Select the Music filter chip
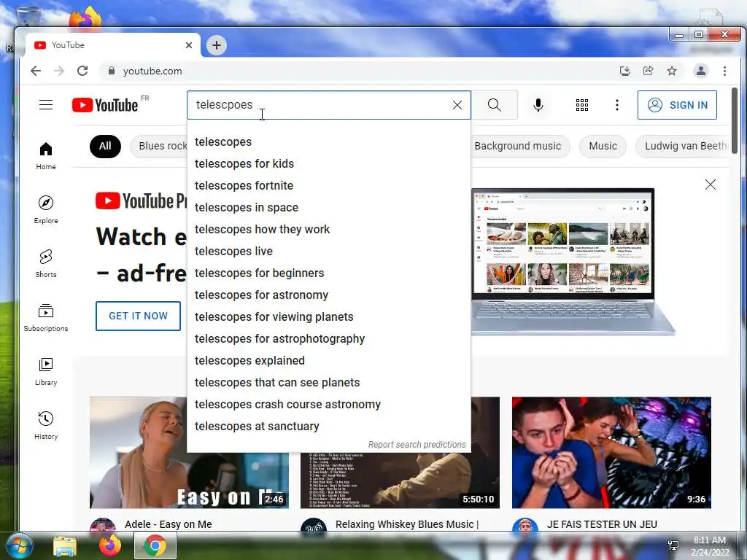 coord(603,146)
